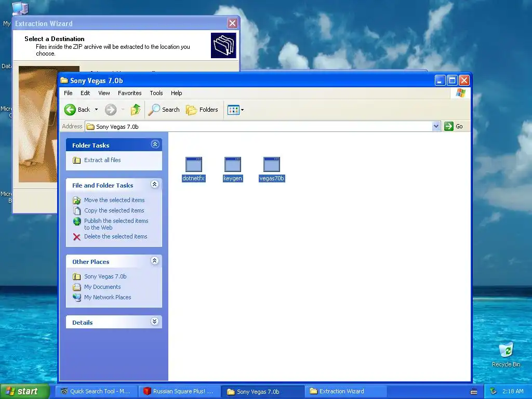The image size is (532, 399).
Task: Go up one folder level
Action: pos(136,110)
